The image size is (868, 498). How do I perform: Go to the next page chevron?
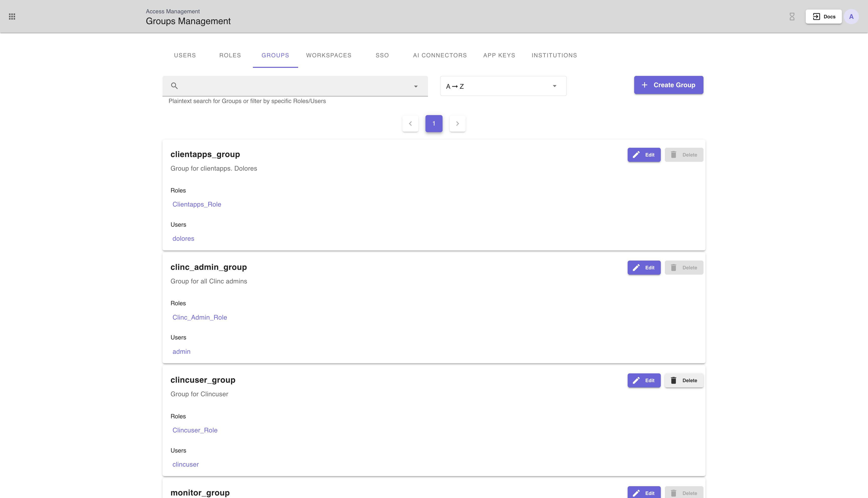pos(457,123)
